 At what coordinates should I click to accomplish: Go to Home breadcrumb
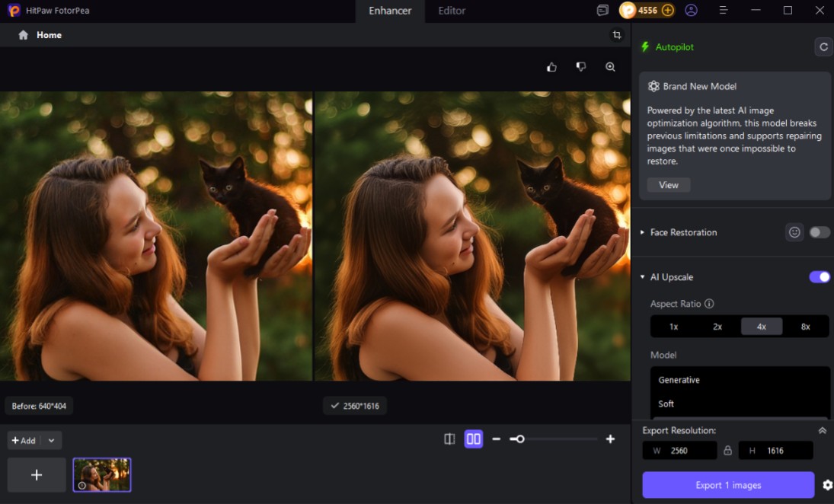click(49, 35)
